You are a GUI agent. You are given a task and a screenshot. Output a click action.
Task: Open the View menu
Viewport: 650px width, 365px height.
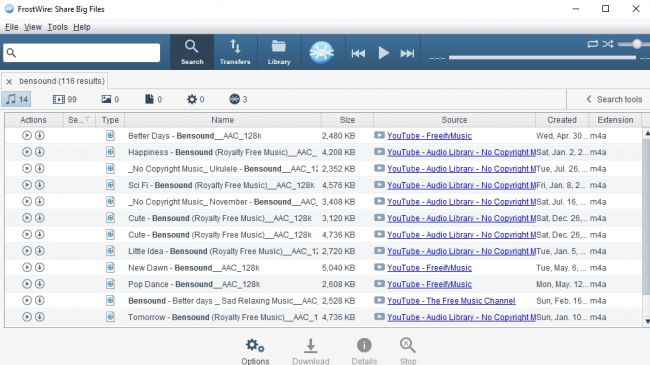33,27
